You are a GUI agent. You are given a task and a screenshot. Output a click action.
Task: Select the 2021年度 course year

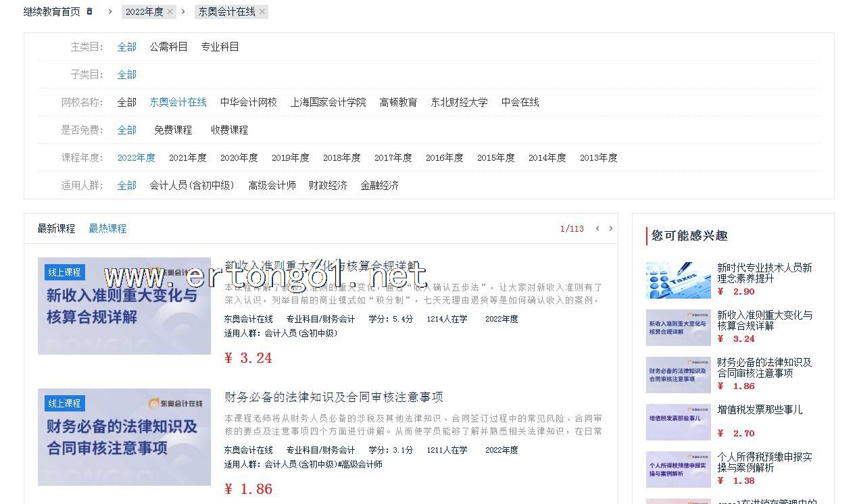187,157
